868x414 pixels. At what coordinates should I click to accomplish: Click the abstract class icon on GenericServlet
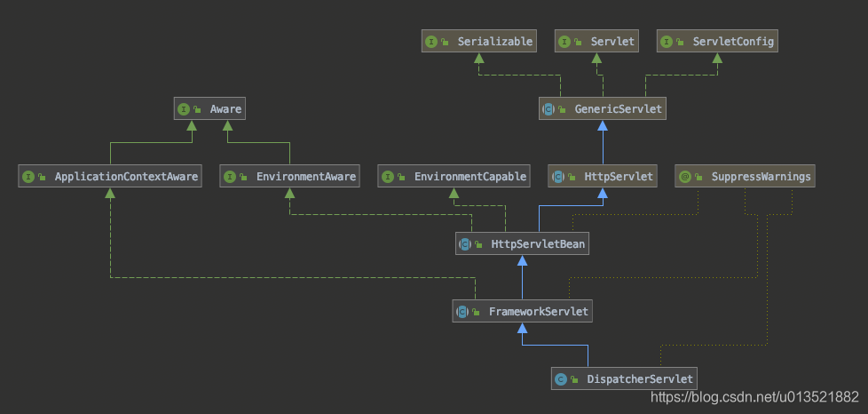pyautogui.click(x=548, y=109)
